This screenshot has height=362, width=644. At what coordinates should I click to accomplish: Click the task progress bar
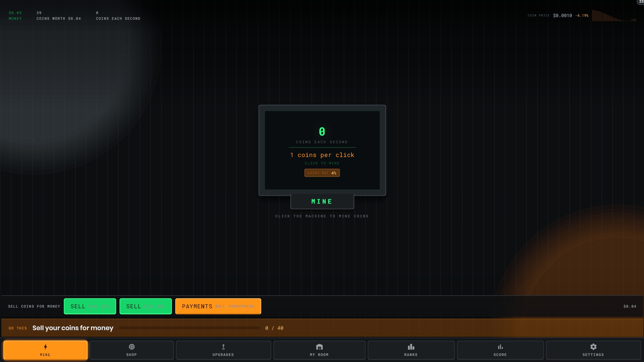(189, 328)
